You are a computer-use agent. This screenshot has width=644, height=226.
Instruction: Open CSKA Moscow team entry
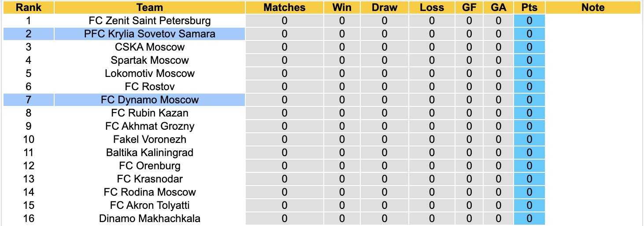150,47
